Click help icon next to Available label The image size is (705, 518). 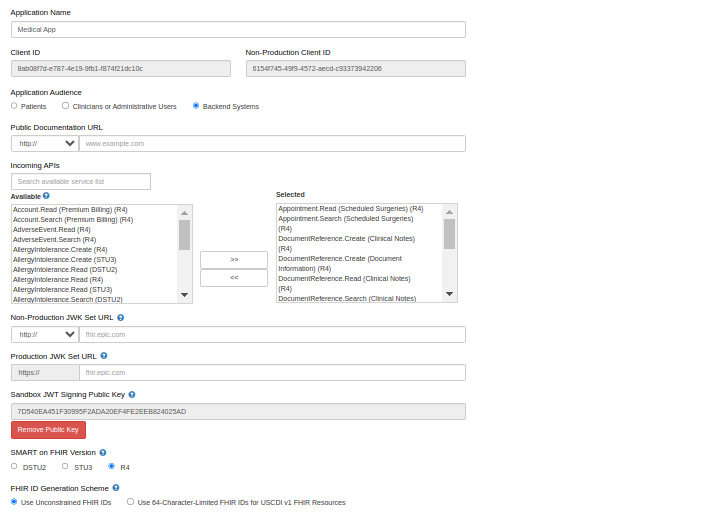click(46, 196)
